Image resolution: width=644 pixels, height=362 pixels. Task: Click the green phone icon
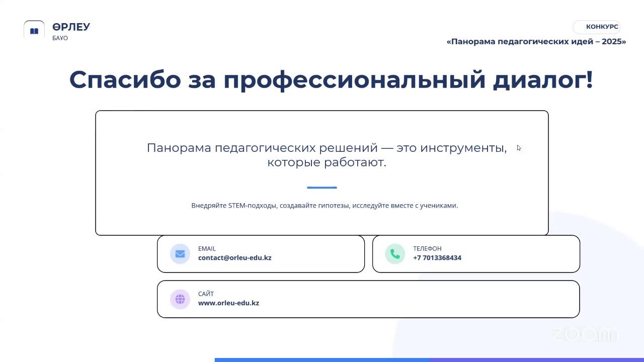point(395,254)
